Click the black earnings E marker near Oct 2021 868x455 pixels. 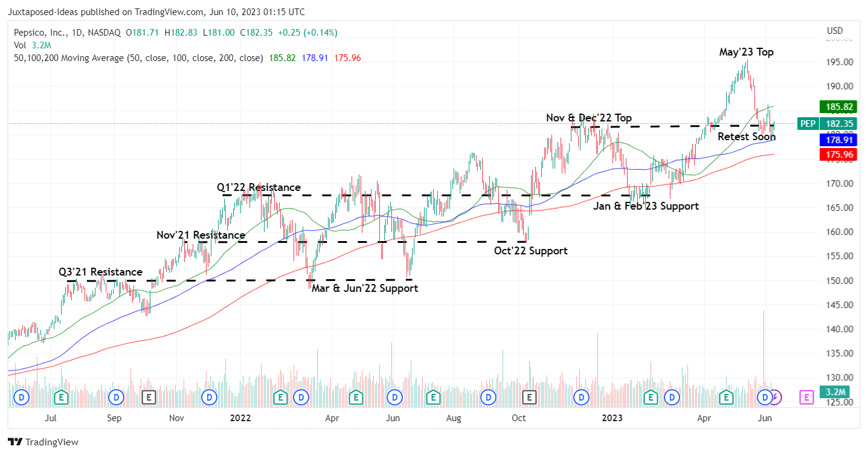149,397
